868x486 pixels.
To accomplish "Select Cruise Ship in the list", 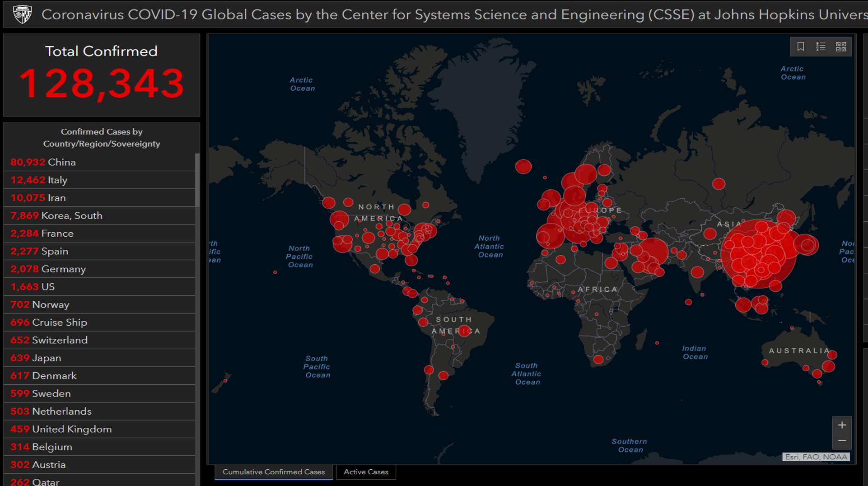I will click(x=99, y=322).
